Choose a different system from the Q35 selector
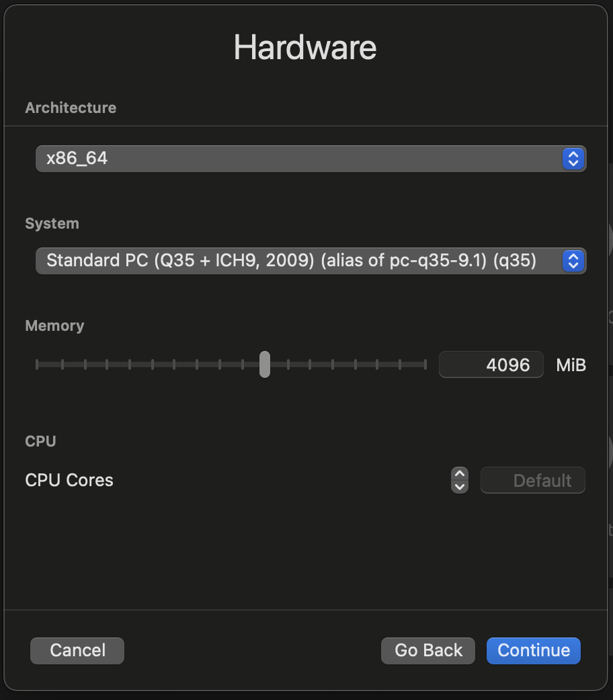The height and width of the screenshot is (700, 613). click(x=309, y=261)
